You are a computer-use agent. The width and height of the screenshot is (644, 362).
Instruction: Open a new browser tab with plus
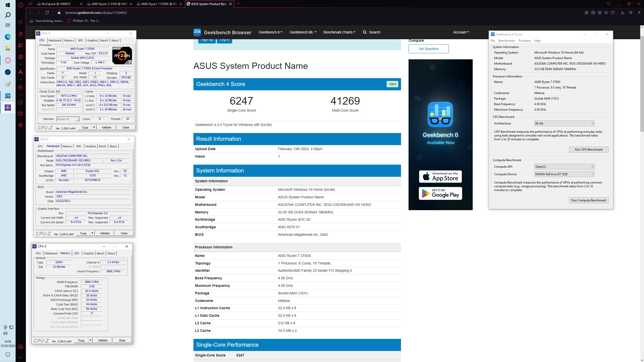[238, 4]
